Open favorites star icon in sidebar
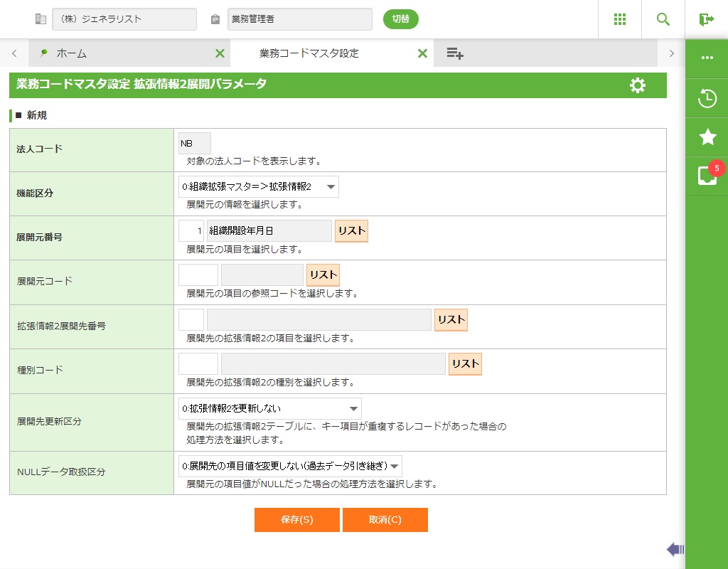The height and width of the screenshot is (569, 728). (x=707, y=137)
